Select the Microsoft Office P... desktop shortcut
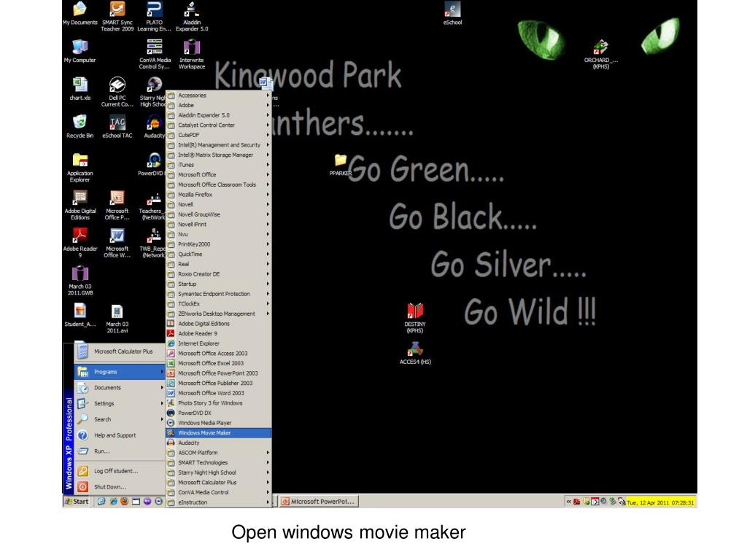747x560 pixels. coord(117,205)
